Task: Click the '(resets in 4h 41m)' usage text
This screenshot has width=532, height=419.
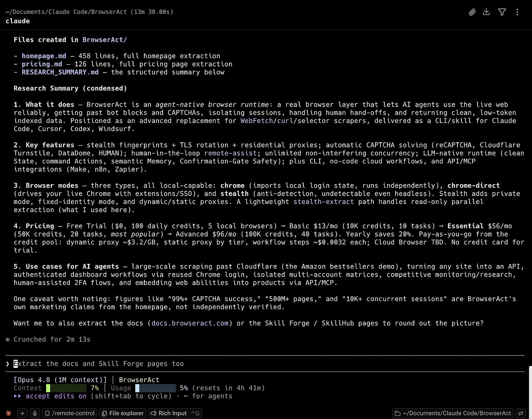Action: click(228, 388)
